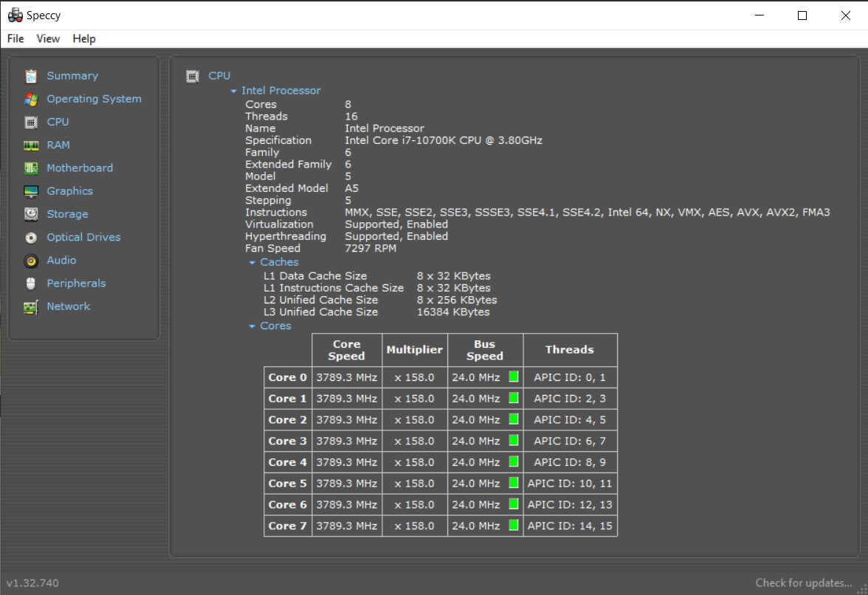Click the L1 Data Cache Size label
Viewport: 868px width, 595px height.
[315, 275]
